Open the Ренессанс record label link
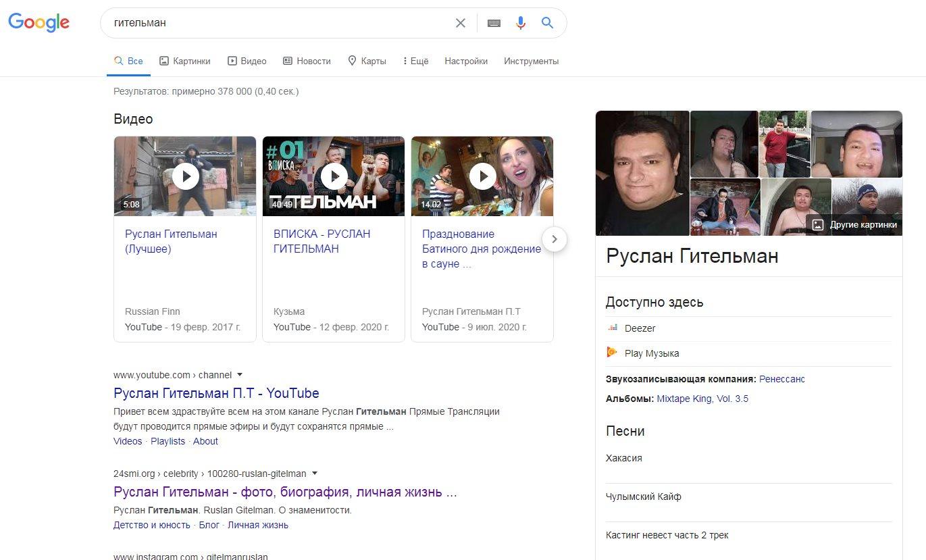 [782, 379]
